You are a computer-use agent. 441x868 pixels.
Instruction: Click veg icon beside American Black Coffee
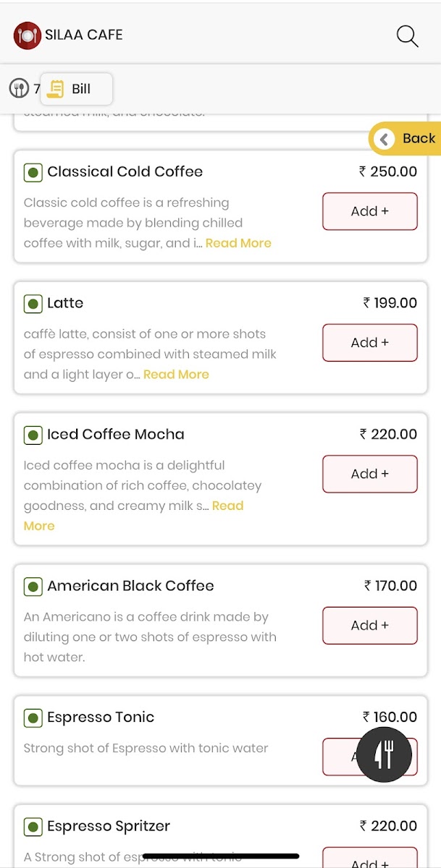point(33,587)
